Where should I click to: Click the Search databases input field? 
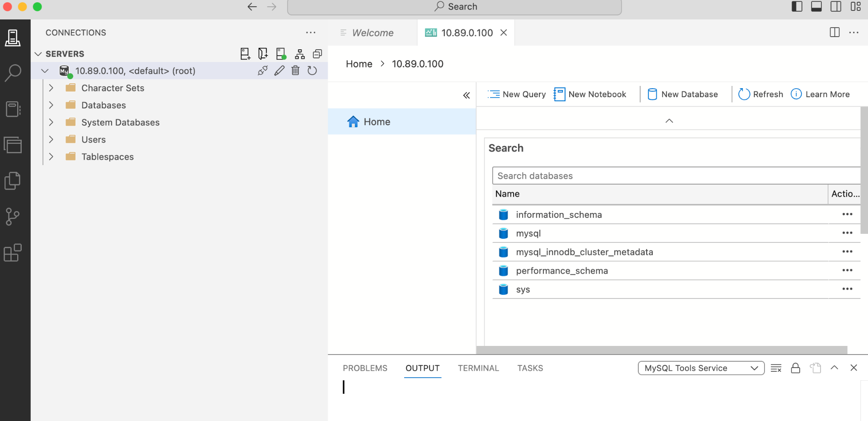676,175
